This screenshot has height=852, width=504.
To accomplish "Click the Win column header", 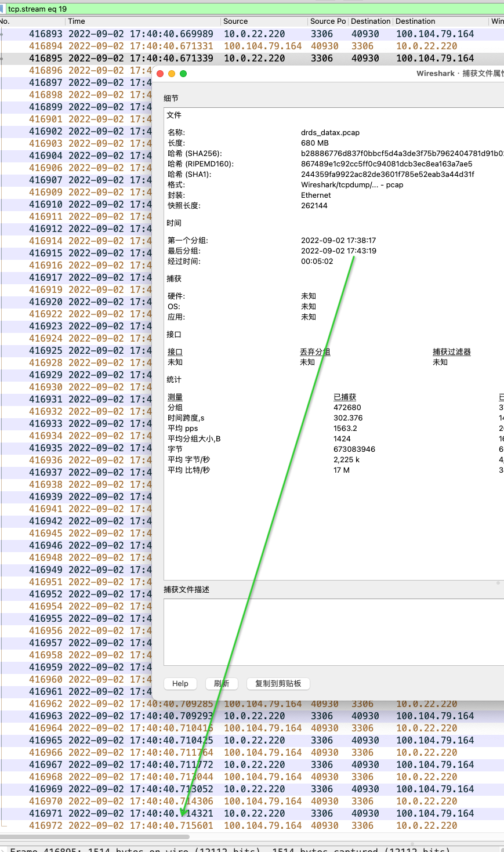I will pyautogui.click(x=497, y=21).
